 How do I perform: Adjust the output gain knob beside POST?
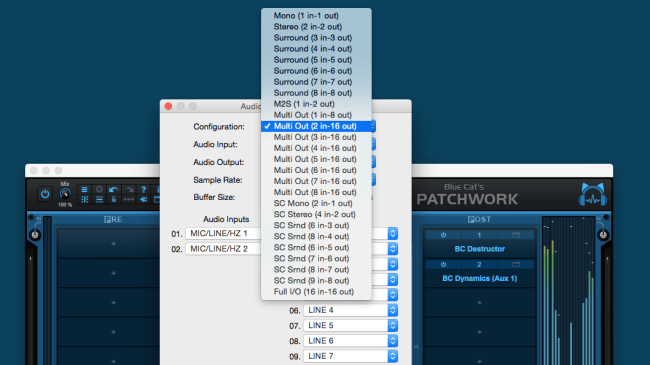tap(603, 235)
